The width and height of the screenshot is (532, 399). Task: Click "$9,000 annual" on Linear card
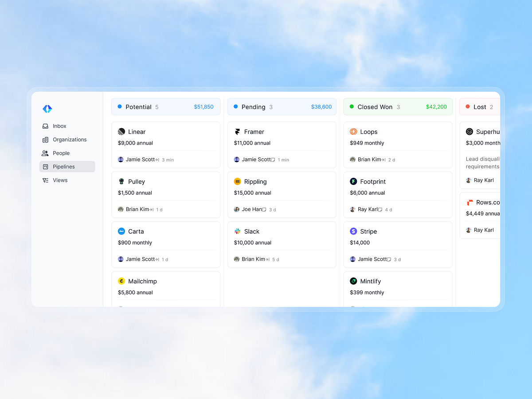tap(136, 143)
